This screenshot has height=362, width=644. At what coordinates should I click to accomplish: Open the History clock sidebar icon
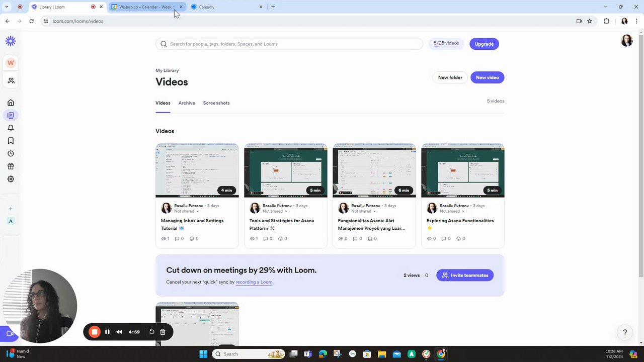[x=11, y=153]
